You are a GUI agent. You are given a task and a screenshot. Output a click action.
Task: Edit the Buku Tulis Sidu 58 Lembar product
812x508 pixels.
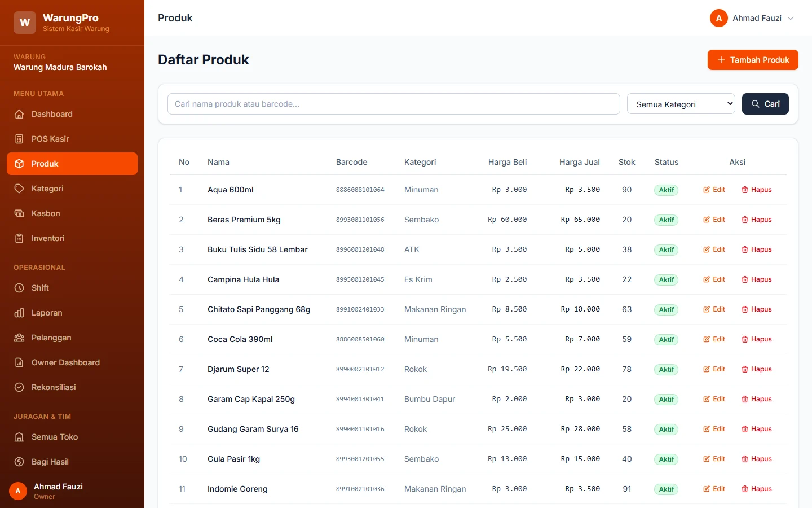coord(714,249)
